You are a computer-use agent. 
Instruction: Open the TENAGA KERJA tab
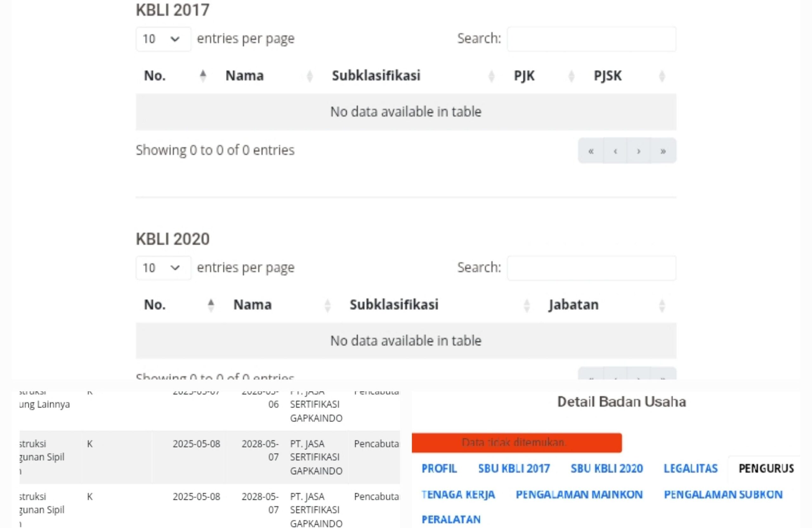458,495
